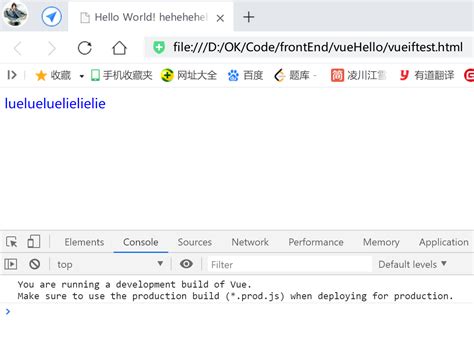Switch to the Network tab
This screenshot has width=474, height=362.
(250, 242)
